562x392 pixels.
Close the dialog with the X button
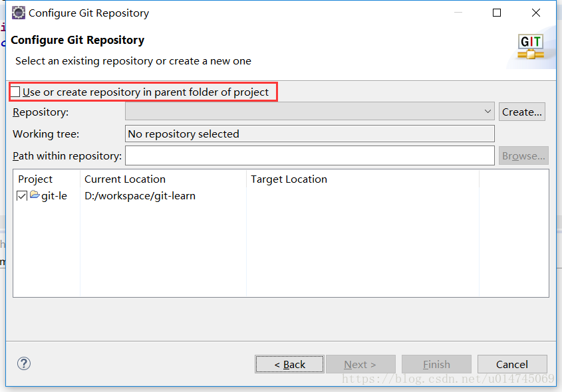click(536, 13)
